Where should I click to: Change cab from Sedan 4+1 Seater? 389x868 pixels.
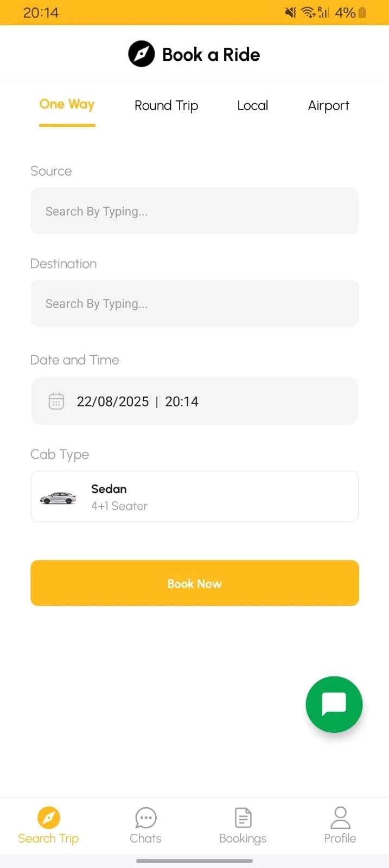click(195, 496)
